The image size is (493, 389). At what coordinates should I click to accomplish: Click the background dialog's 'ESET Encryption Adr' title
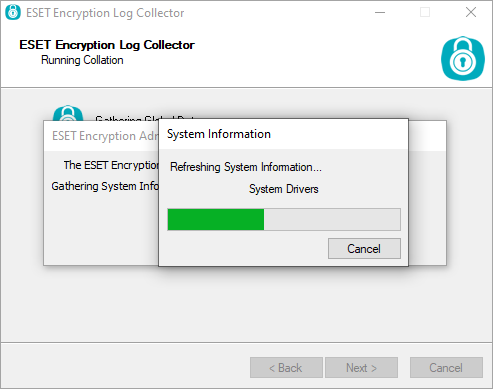click(x=105, y=136)
